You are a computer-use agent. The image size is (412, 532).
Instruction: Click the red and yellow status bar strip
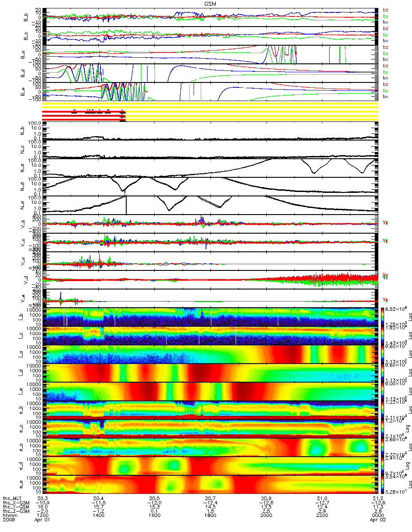(210, 112)
